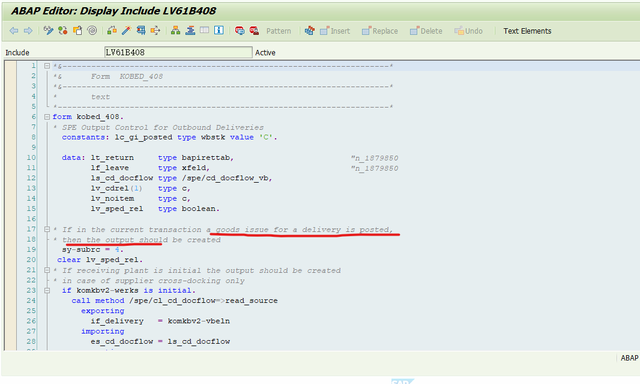640x384 pixels.
Task: Click the Back arrow icon
Action: pos(14,31)
